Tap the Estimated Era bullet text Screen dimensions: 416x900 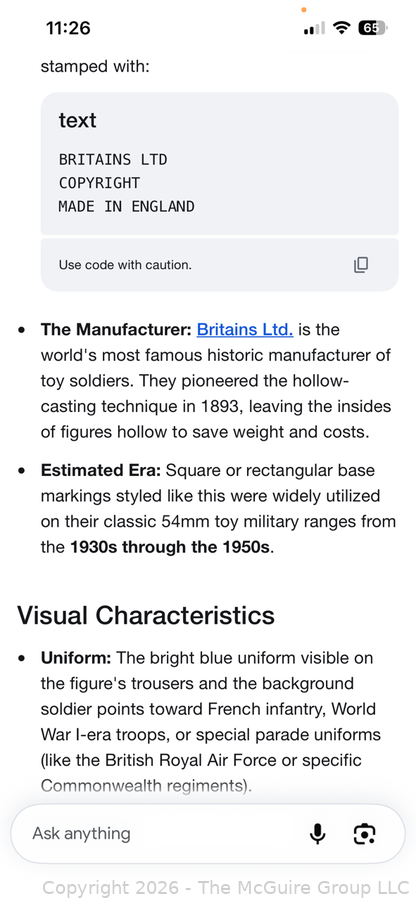[x=218, y=509]
